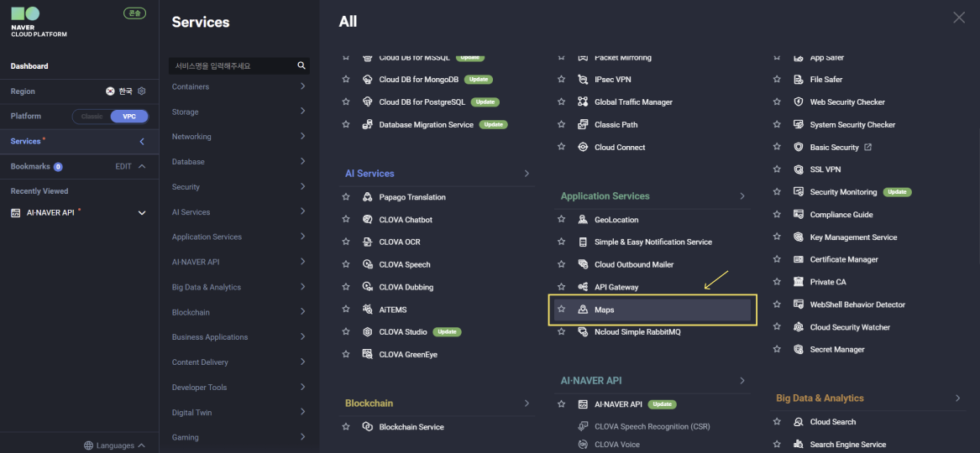This screenshot has width=980, height=453.
Task: Open Search Engine Service link
Action: tap(848, 445)
